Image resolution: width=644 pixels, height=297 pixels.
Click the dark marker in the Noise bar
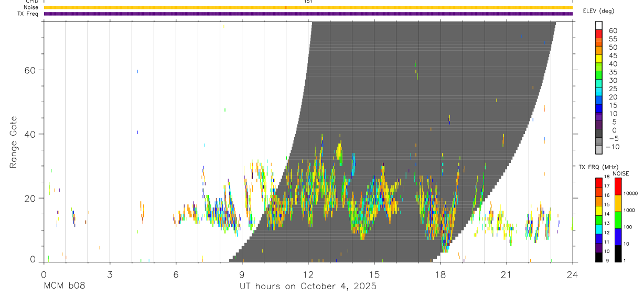[285, 7]
